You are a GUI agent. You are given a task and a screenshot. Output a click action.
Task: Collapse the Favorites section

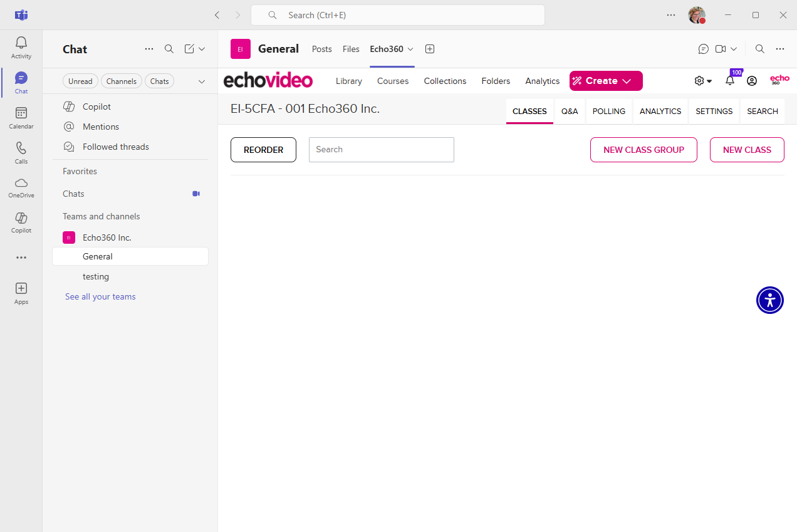click(80, 171)
